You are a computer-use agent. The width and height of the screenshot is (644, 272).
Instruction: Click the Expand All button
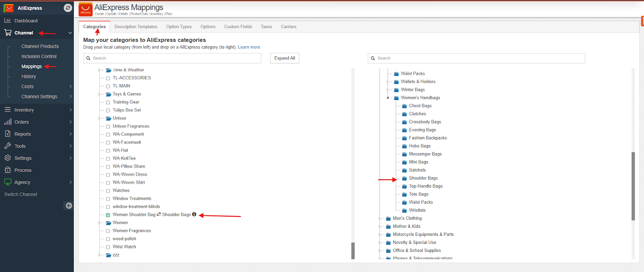tap(285, 58)
